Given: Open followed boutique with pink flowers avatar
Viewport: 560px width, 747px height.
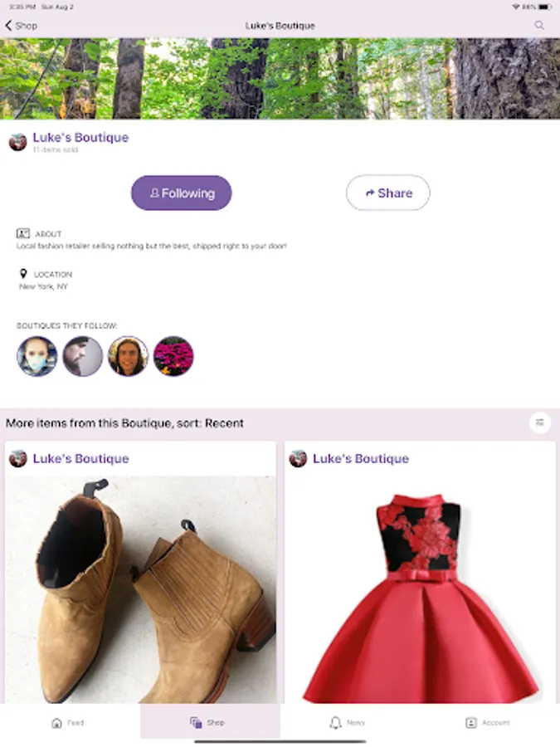Looking at the screenshot, I should click(x=173, y=356).
